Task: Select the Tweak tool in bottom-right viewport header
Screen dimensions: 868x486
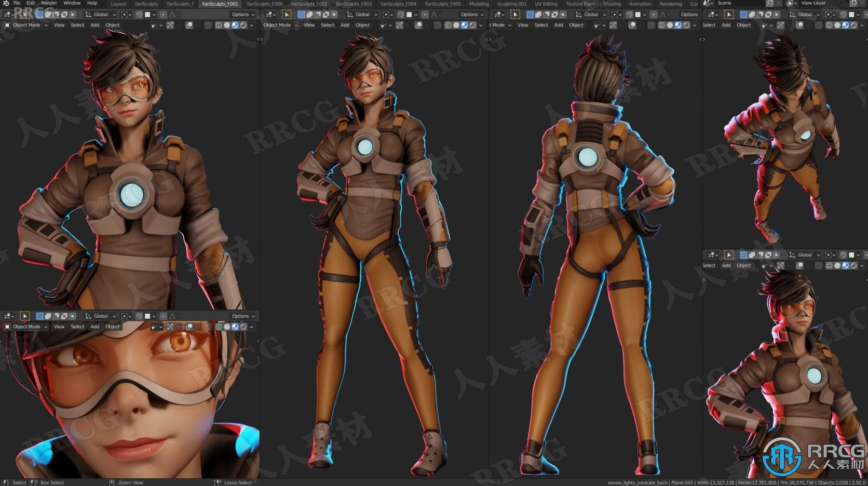Action: click(729, 255)
